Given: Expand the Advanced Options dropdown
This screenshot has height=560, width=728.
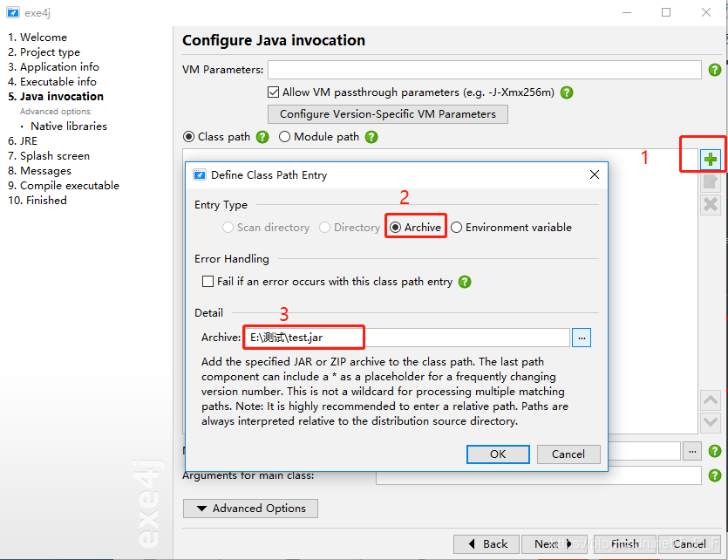Looking at the screenshot, I should pyautogui.click(x=251, y=509).
